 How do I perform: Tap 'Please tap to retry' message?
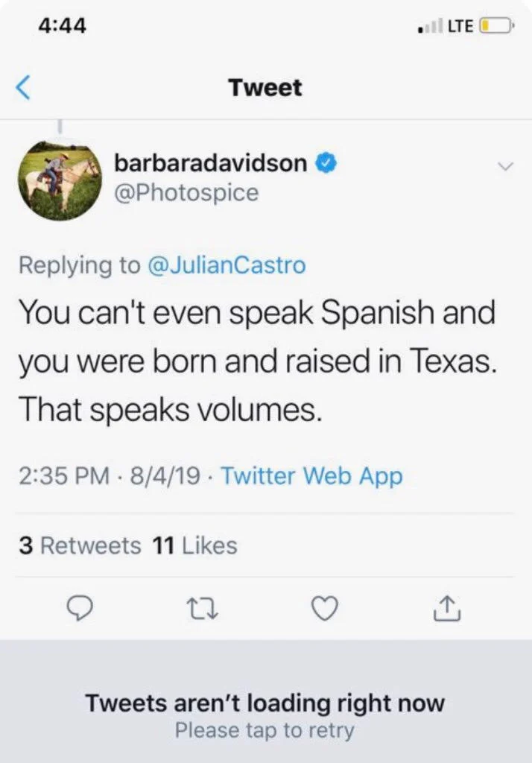pyautogui.click(x=265, y=730)
